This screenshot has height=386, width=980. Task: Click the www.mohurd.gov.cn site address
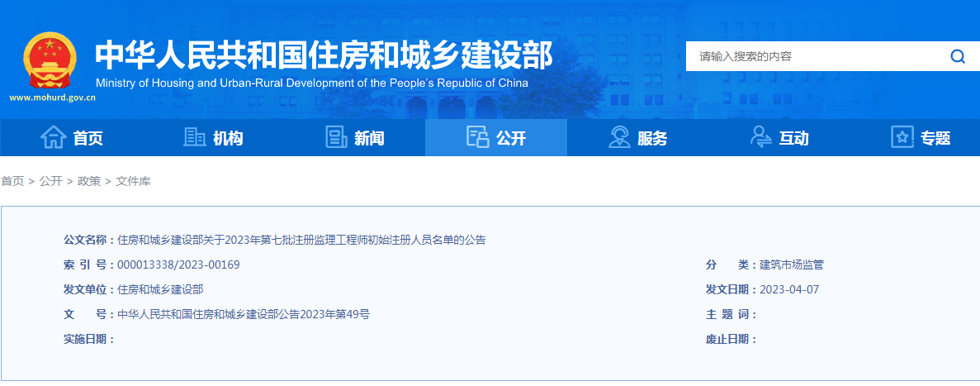point(53,98)
